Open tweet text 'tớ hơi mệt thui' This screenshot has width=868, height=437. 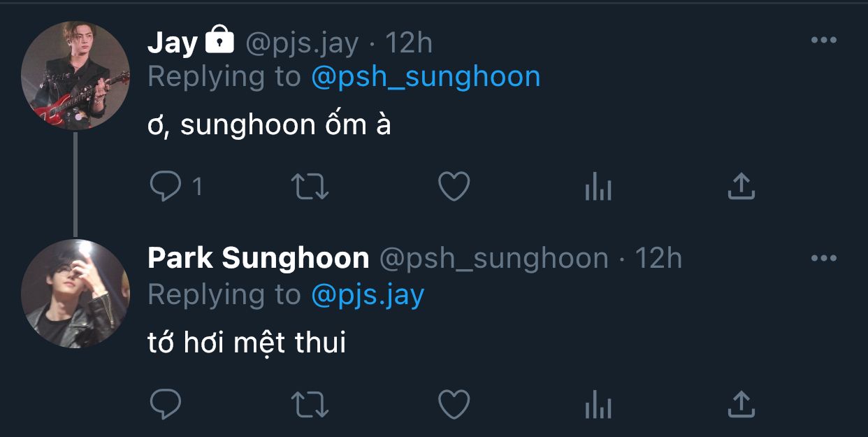coord(247,342)
